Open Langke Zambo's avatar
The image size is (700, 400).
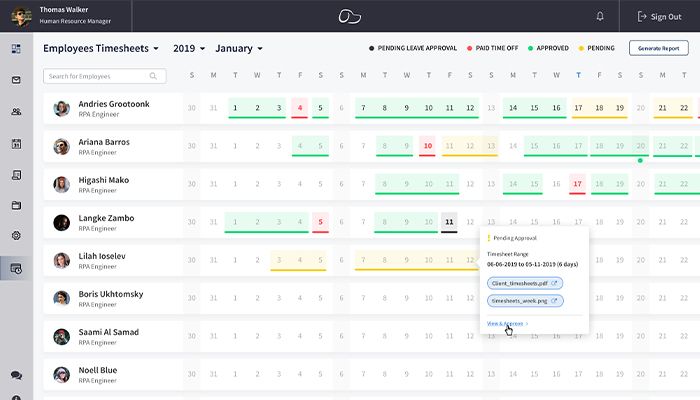click(62, 222)
